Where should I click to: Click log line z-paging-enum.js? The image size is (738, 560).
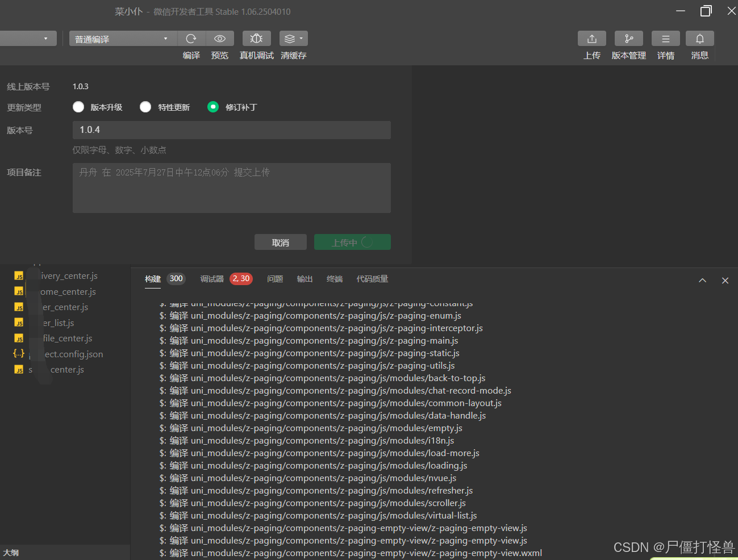click(x=310, y=316)
